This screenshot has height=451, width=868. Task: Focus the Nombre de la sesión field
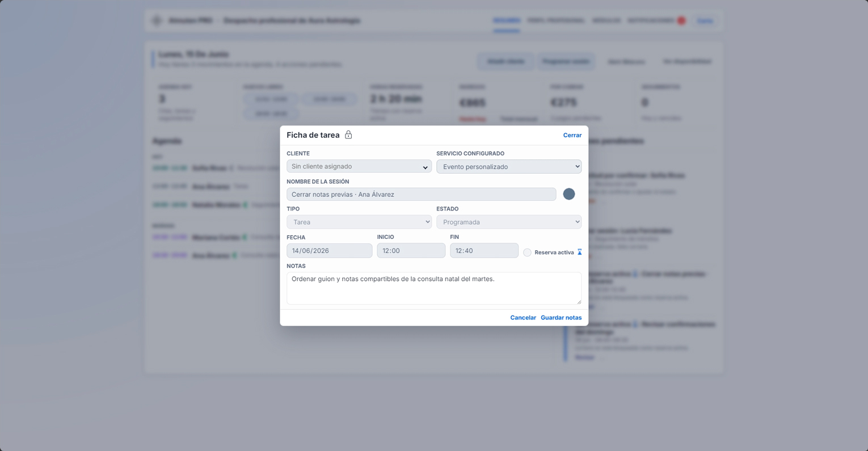tap(422, 194)
